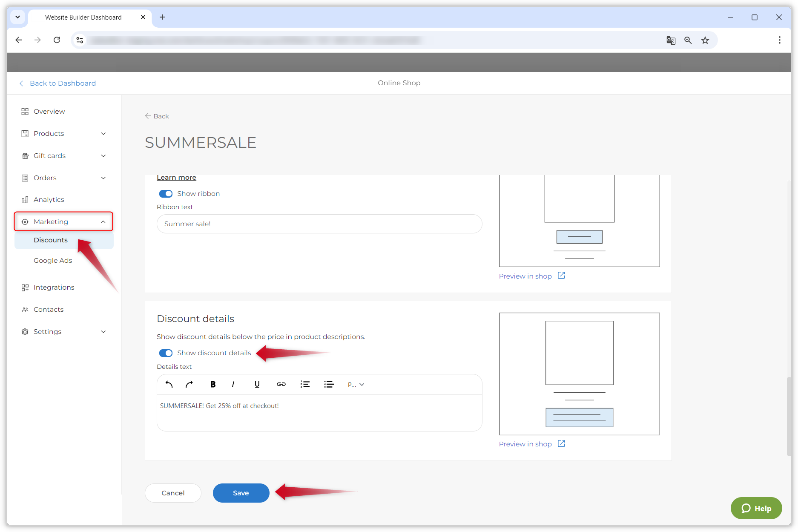Toggle bold formatting in the details editor
The width and height of the screenshot is (798, 532).
coord(212,384)
